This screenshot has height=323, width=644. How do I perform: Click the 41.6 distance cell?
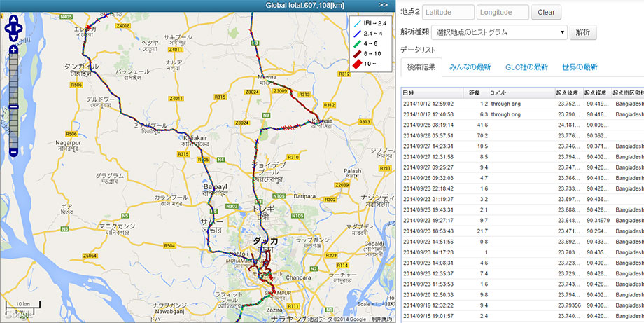(475, 125)
